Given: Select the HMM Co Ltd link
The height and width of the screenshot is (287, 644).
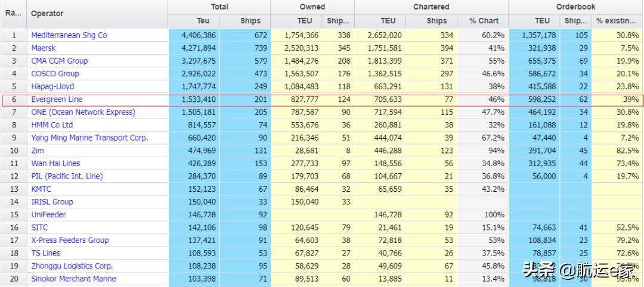Looking at the screenshot, I should pyautogui.click(x=52, y=125).
